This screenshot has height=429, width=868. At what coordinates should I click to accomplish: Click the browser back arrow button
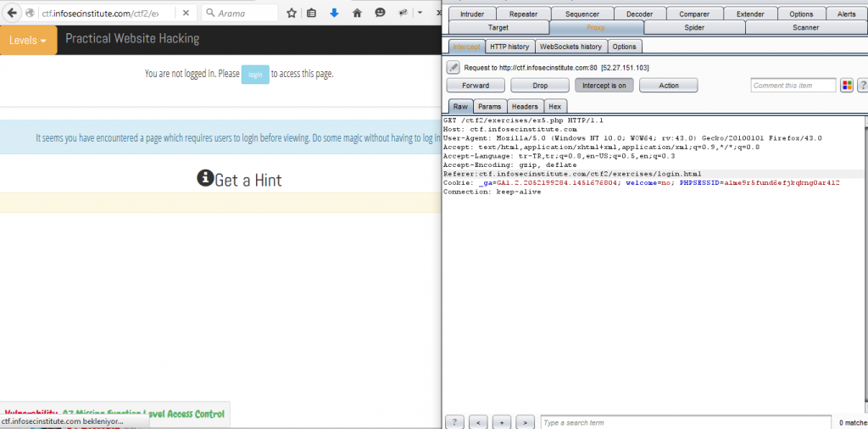[x=12, y=14]
